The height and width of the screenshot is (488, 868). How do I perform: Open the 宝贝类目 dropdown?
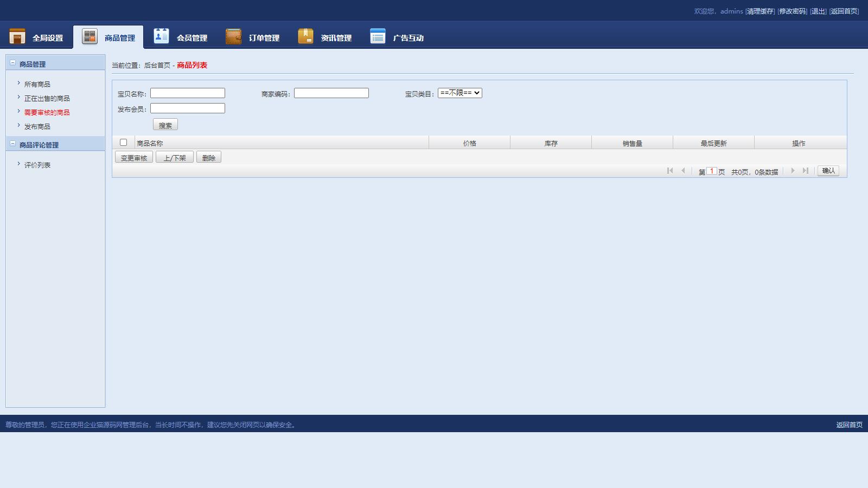[459, 93]
